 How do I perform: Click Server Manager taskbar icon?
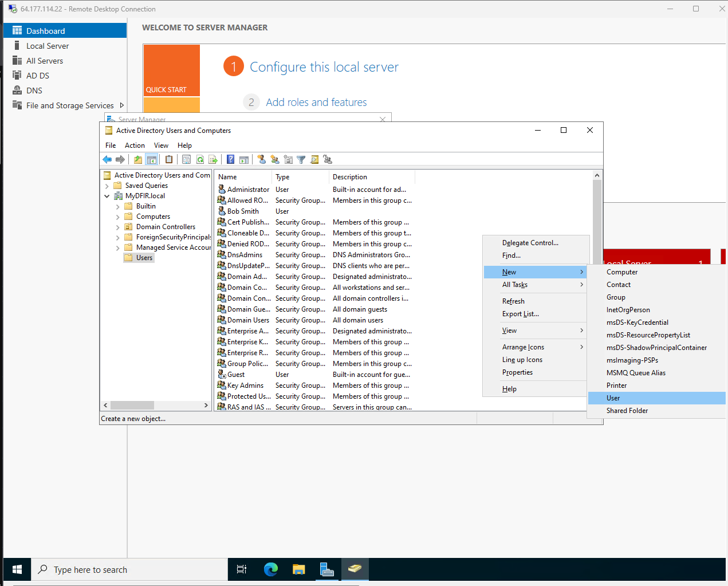coord(326,569)
